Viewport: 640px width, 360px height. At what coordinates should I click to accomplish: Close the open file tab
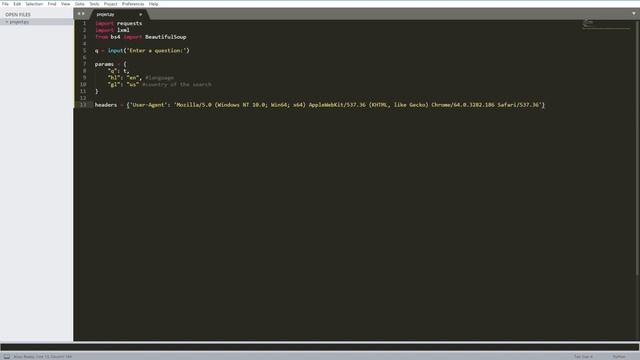(140, 14)
